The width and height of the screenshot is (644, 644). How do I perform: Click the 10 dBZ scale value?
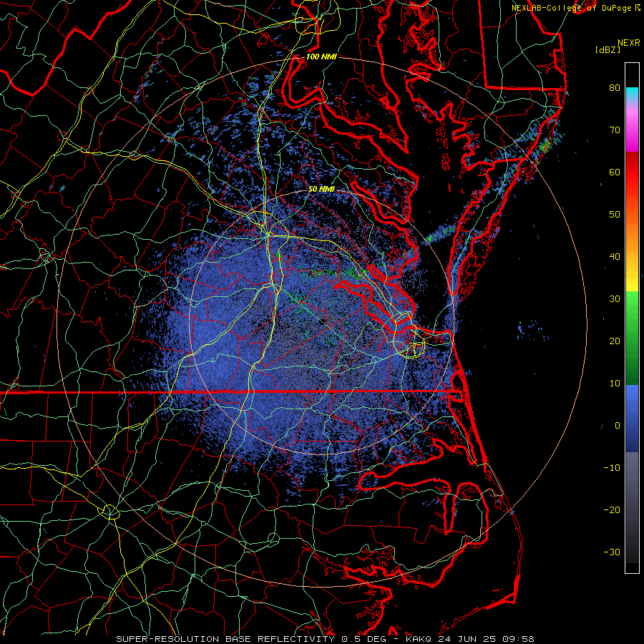click(x=615, y=384)
